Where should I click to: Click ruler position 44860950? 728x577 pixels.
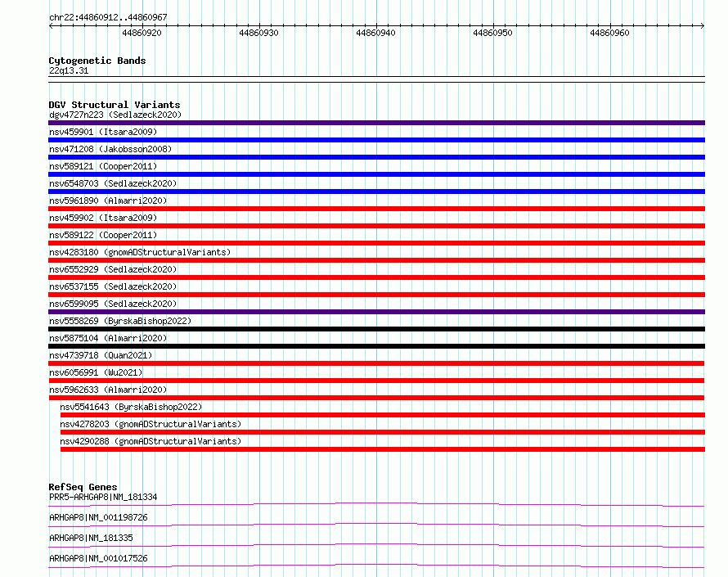[492, 33]
